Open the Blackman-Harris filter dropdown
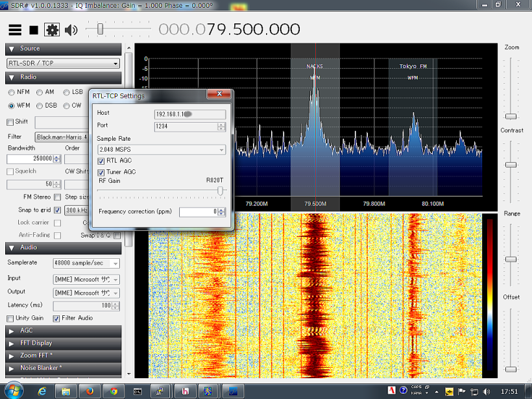 (62, 137)
